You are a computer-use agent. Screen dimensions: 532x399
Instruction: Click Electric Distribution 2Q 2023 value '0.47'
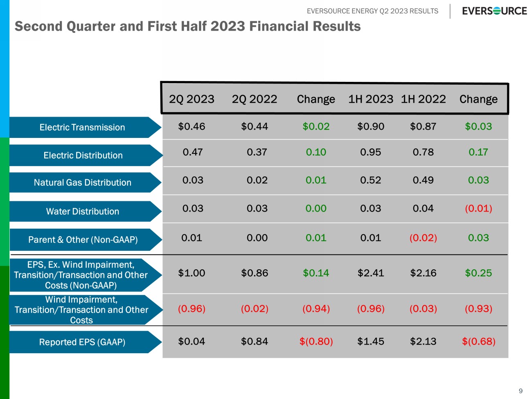[193, 152]
